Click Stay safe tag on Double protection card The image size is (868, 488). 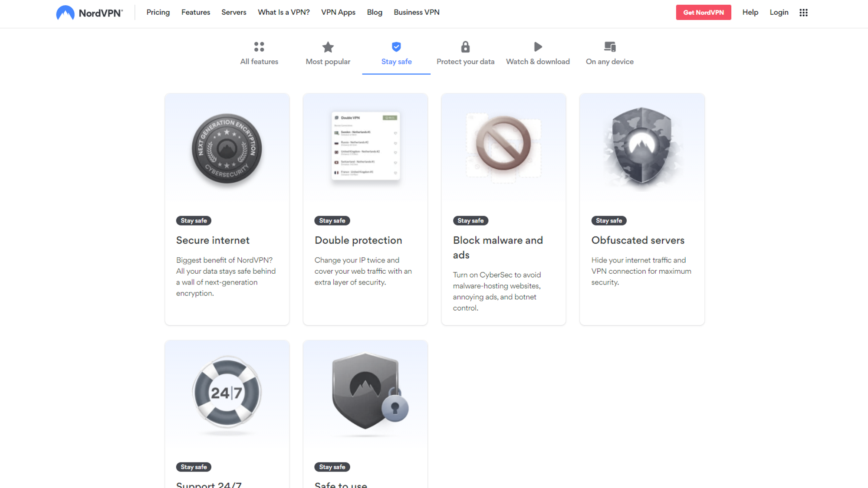tap(332, 220)
